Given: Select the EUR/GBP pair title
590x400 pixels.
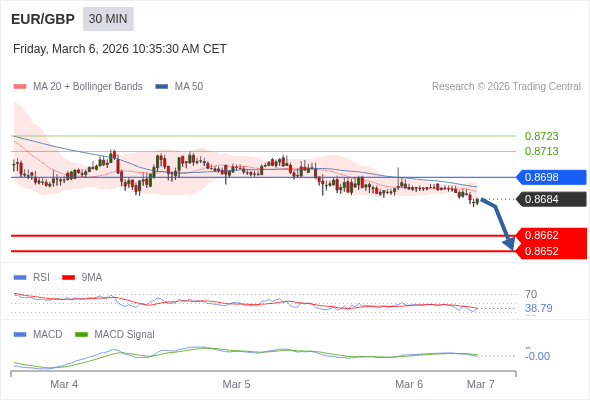Looking at the screenshot, I should coord(43,19).
